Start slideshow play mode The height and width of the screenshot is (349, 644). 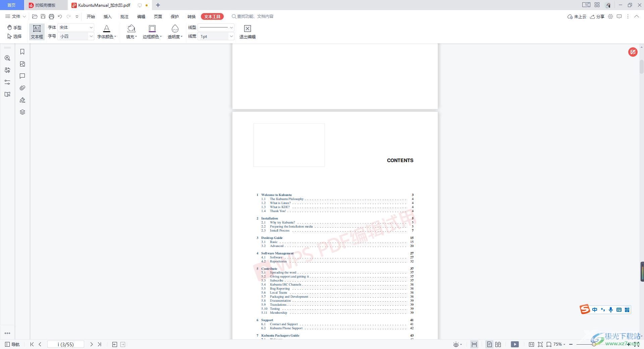tap(515, 344)
